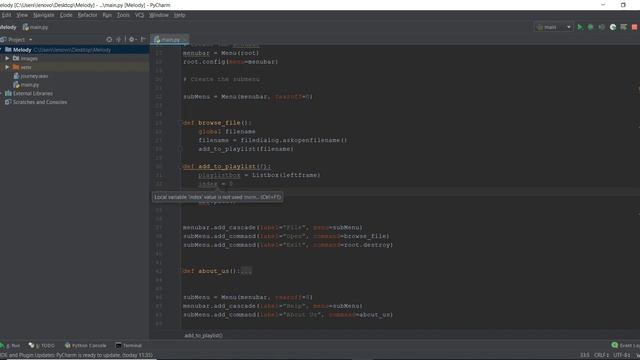Screen dimensions: 640x360
Task: Collapse the Melody root project folder
Action: click(1, 50)
